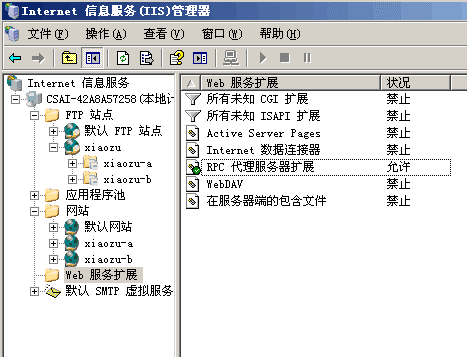Click the Export list toolbar icon
Image resolution: width=467 pixels, height=363 pixels.
click(x=146, y=58)
